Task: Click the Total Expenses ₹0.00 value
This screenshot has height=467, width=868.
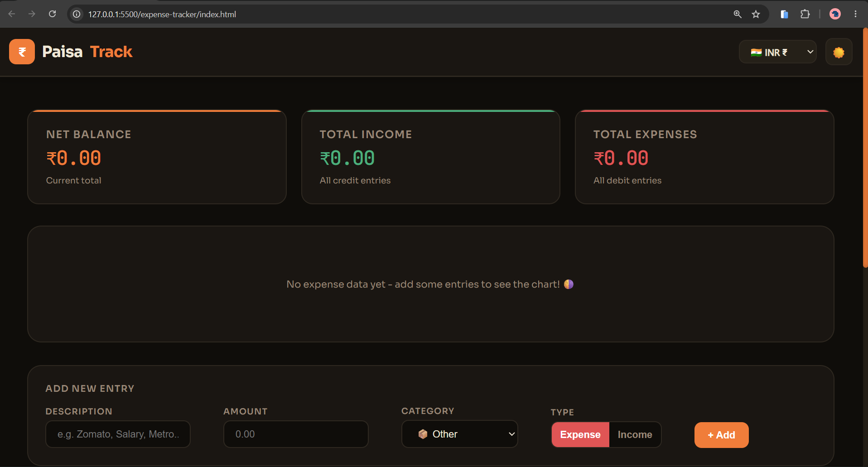Action: [x=621, y=158]
